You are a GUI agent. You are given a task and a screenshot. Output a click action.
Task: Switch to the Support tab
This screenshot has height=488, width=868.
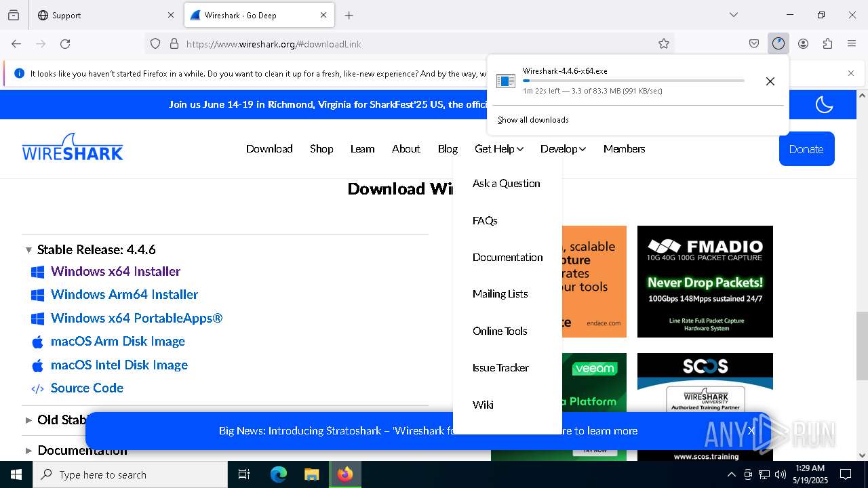[x=105, y=15]
